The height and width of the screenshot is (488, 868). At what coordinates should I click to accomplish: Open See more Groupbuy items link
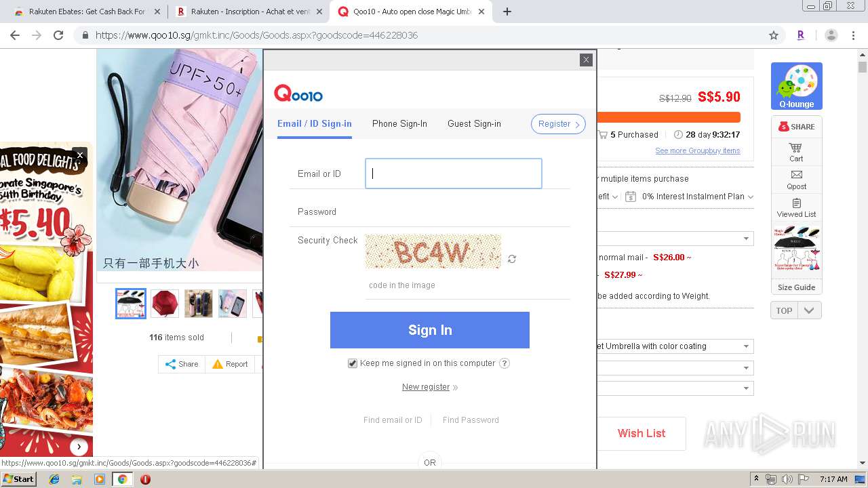coord(697,150)
